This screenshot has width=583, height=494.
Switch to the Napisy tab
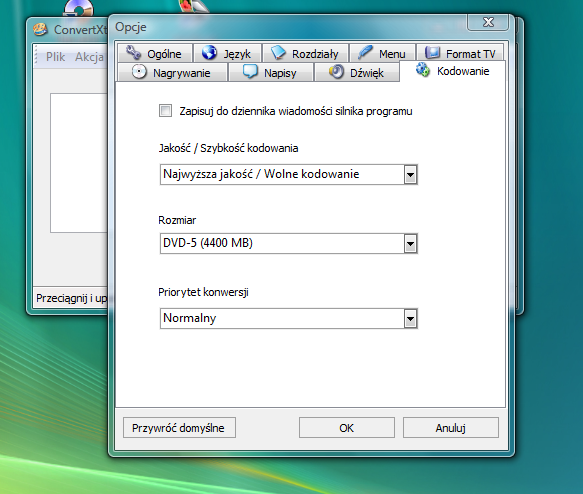tap(271, 72)
